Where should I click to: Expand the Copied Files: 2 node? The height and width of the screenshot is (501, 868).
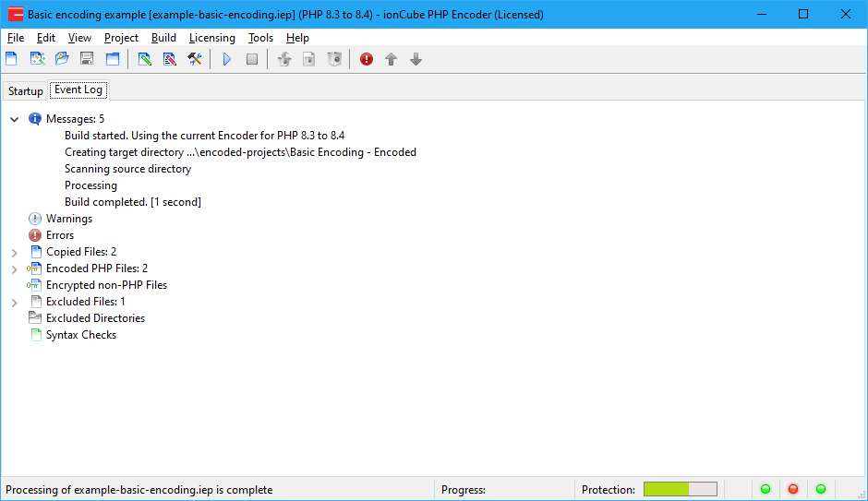coord(15,252)
